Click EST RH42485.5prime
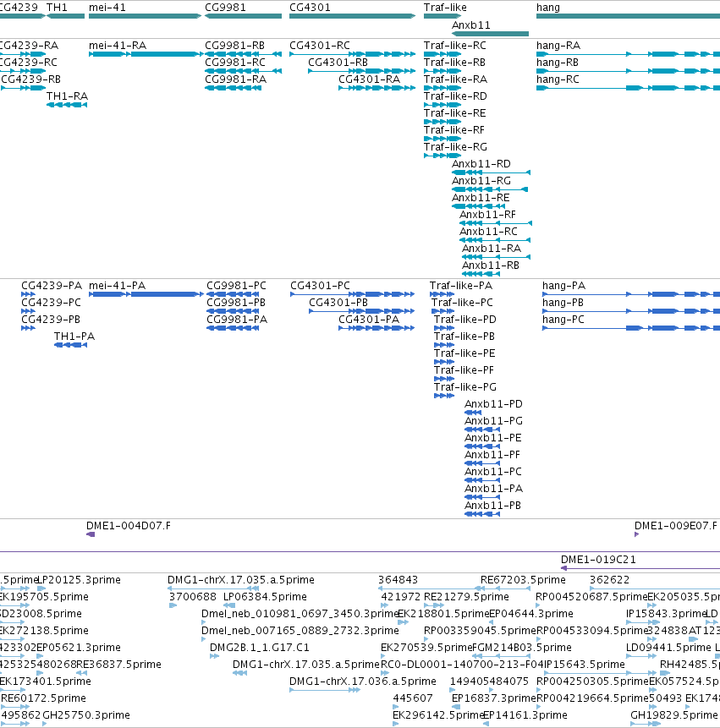The image size is (720, 728). click(690, 665)
